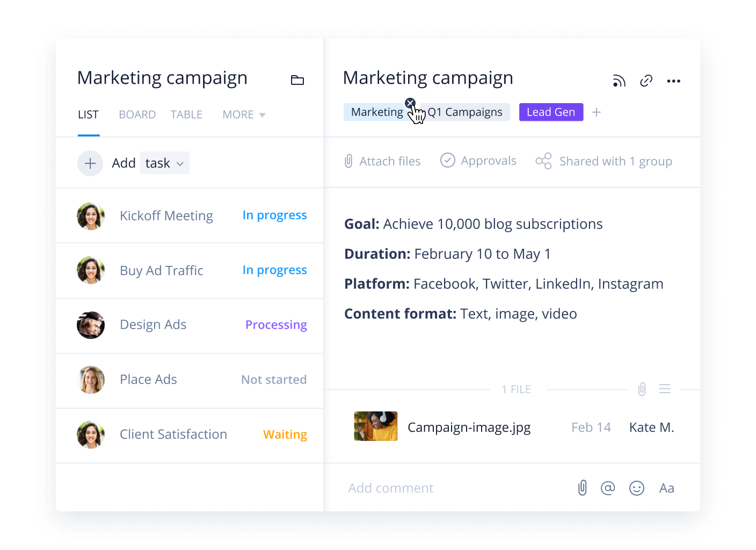Add a new tag with the plus icon
756x550 pixels.
597,112
